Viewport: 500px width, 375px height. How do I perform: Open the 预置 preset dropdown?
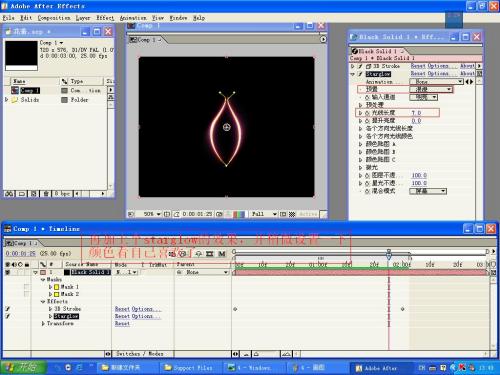(x=431, y=89)
